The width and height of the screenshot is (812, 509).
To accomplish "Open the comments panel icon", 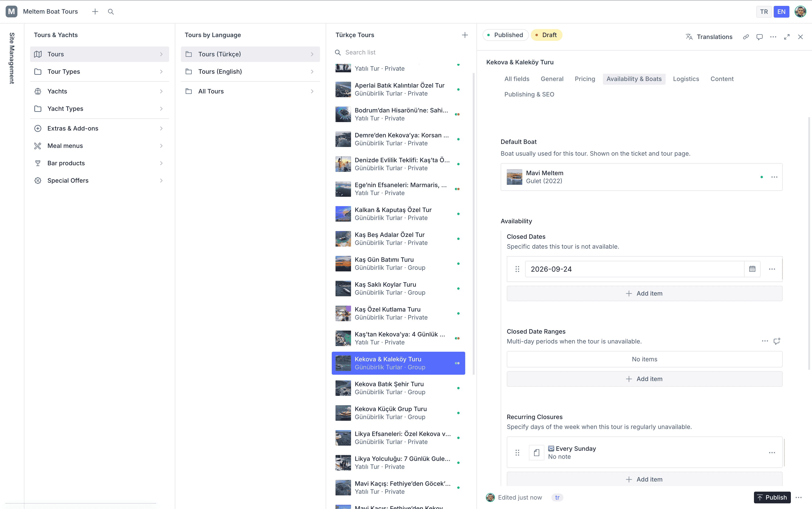I will click(759, 37).
